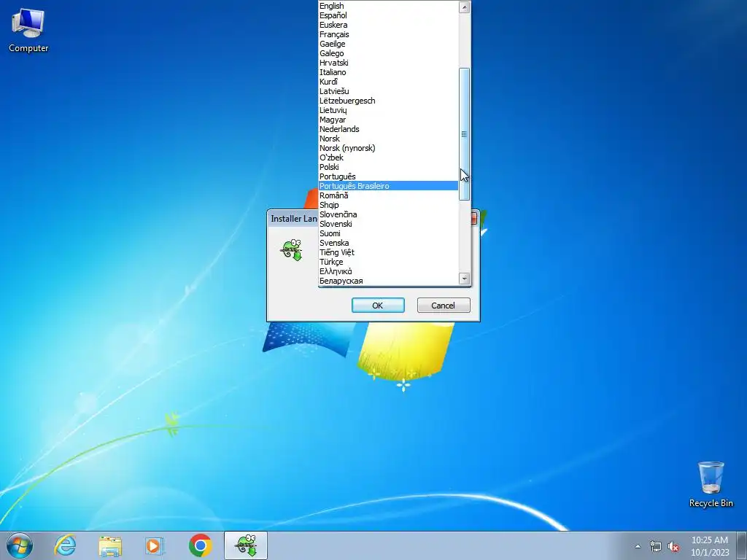Screen dimensions: 747x560
Task: Click the OK button
Action: [378, 306]
